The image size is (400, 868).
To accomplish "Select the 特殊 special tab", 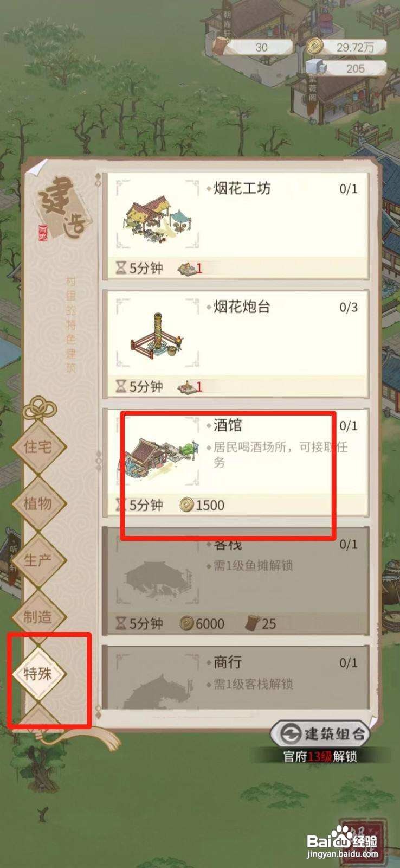I will pos(38,674).
